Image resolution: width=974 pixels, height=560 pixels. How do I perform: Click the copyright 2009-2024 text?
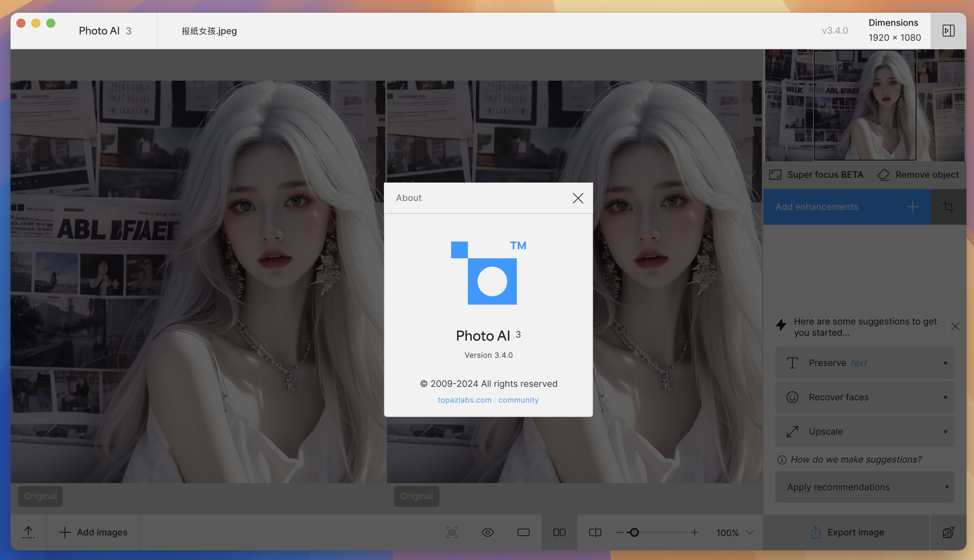pos(488,383)
